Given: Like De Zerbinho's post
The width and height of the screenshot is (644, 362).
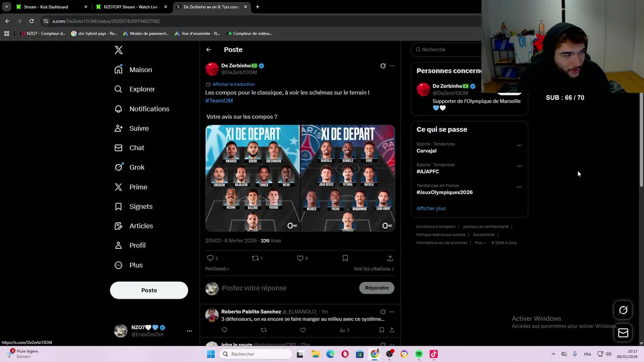Looking at the screenshot, I should (x=300, y=258).
